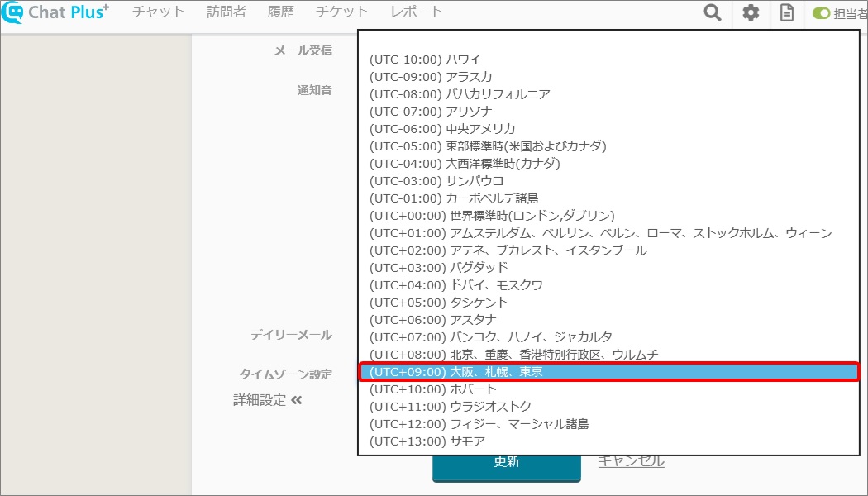The image size is (868, 496).
Task: Choose (UTC+08:00) 北京、重慶 option
Action: (x=608, y=355)
